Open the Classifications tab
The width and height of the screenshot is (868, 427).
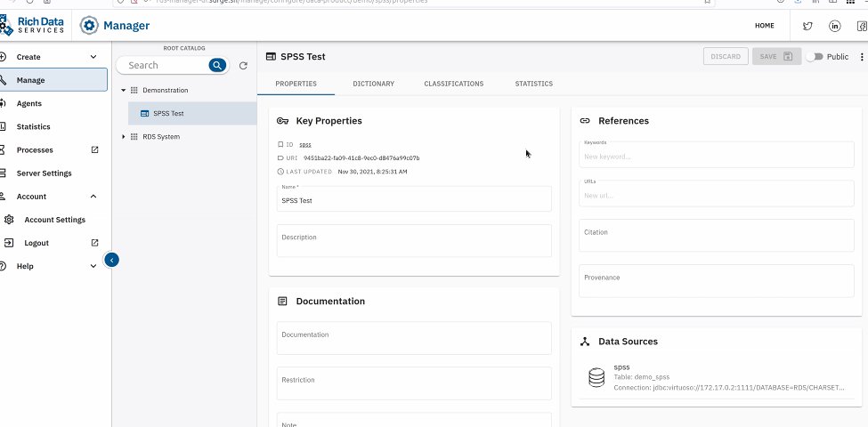(454, 84)
